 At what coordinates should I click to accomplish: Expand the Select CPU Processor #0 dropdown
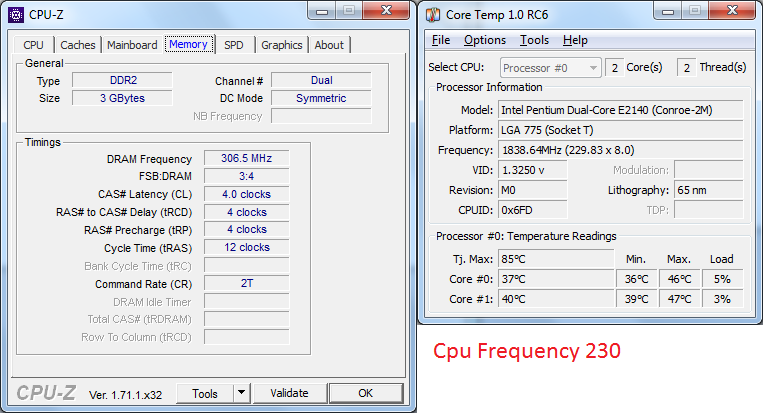point(550,68)
